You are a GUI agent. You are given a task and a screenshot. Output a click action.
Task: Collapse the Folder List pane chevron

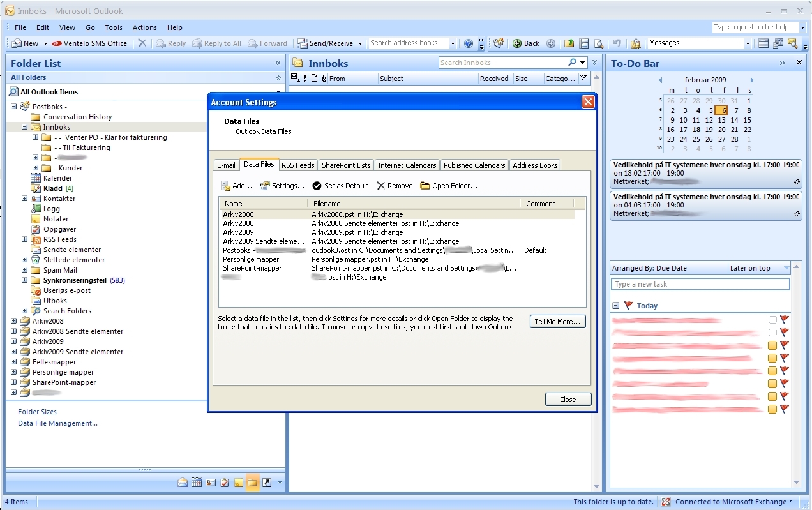[x=278, y=63]
